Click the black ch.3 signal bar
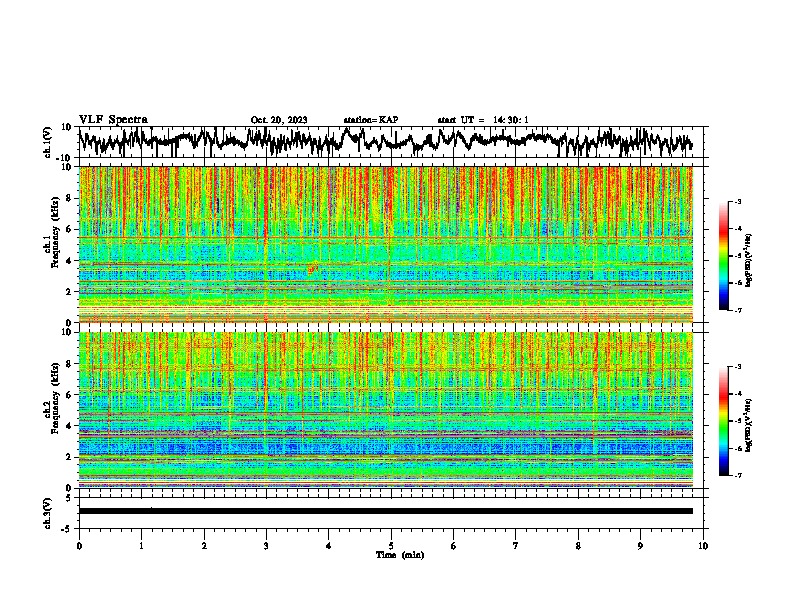792x612 pixels. point(386,511)
